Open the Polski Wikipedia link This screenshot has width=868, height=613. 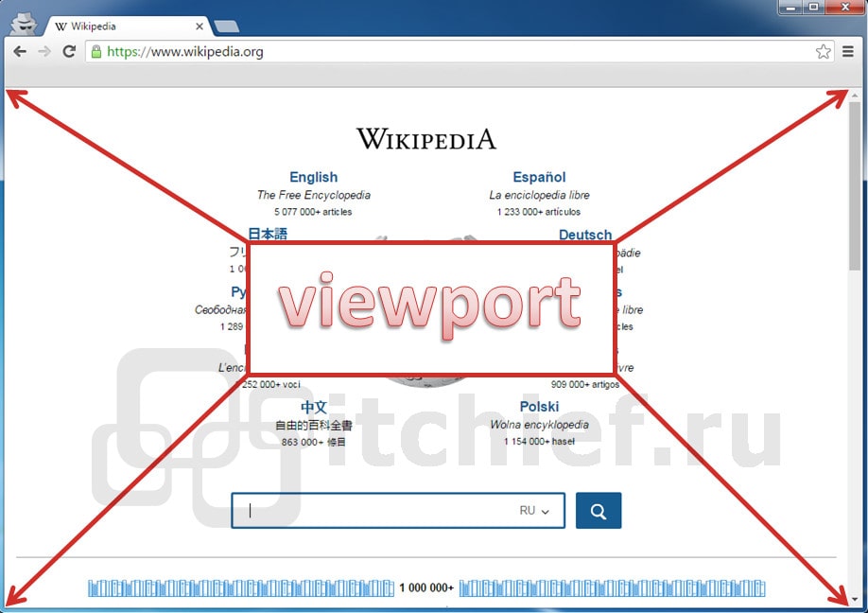[539, 407]
